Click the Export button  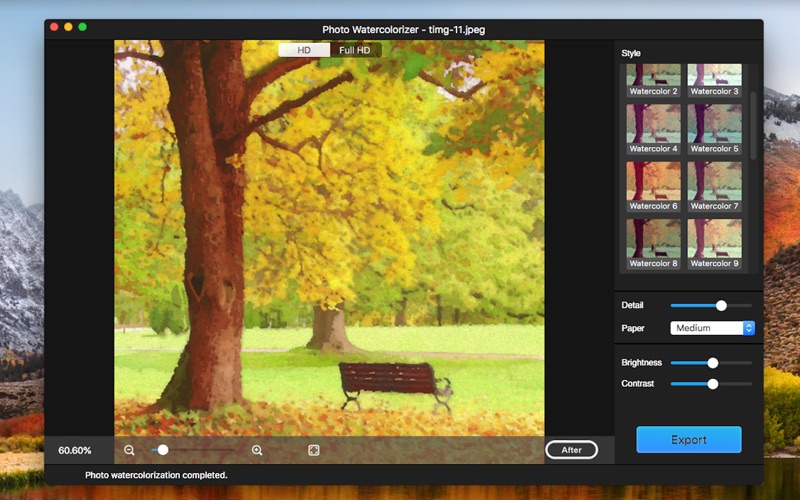[689, 440]
